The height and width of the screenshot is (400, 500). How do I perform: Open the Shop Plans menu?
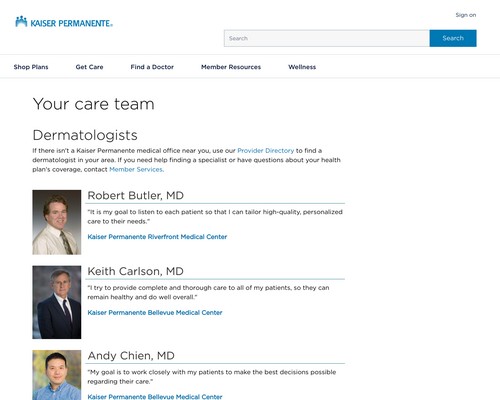[31, 67]
